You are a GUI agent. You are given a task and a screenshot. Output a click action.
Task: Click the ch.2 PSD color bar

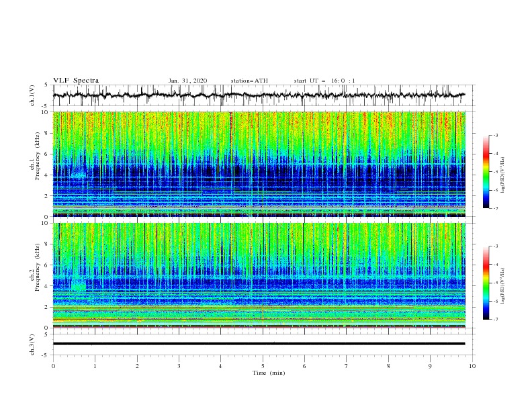pos(486,283)
